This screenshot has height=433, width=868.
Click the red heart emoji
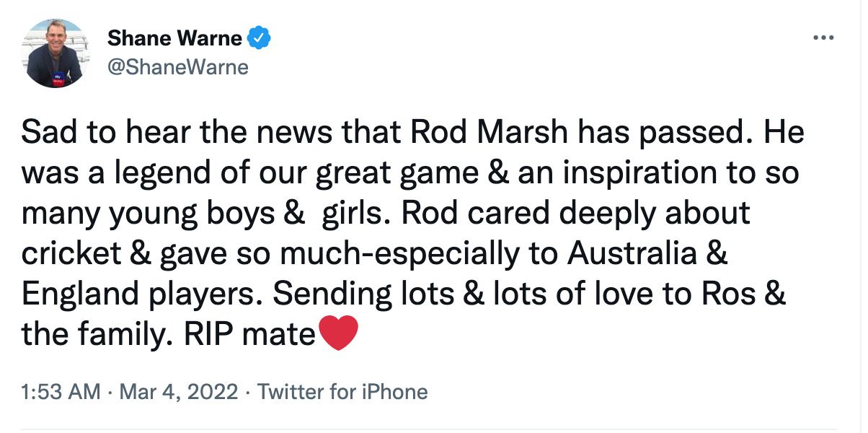point(337,335)
